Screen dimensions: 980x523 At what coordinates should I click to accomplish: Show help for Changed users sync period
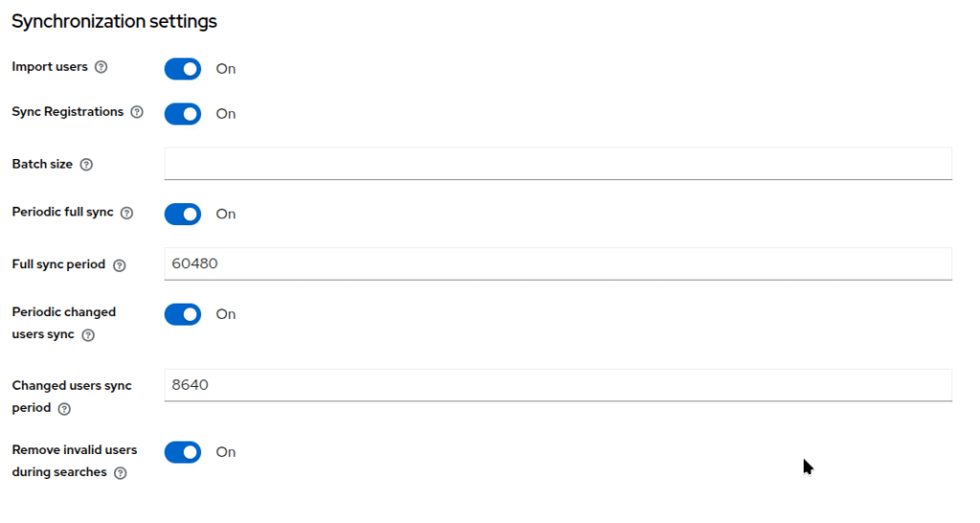point(64,409)
